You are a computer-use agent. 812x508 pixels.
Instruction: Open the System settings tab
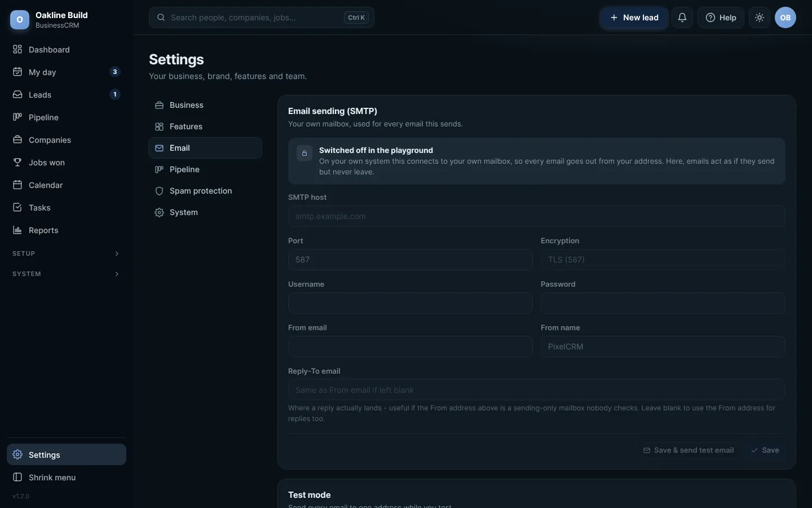pyautogui.click(x=205, y=212)
